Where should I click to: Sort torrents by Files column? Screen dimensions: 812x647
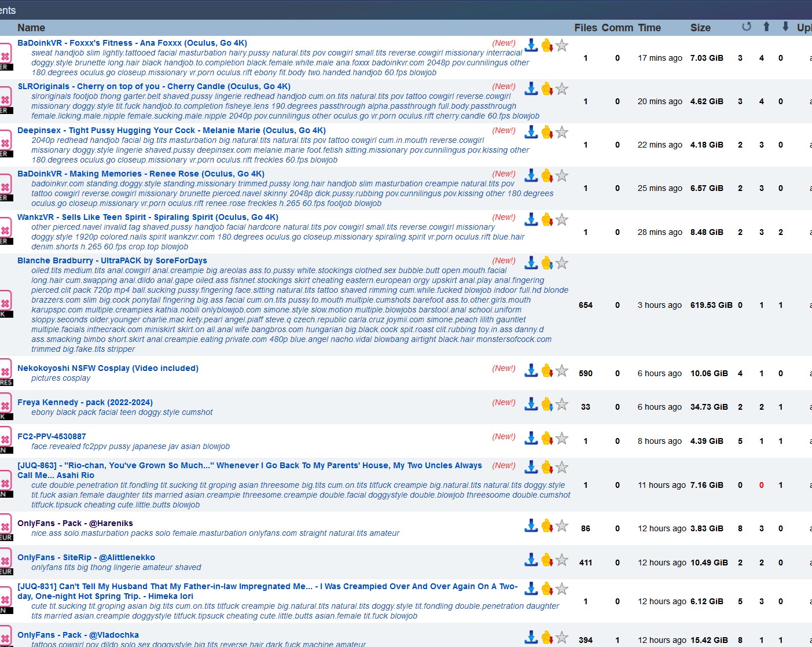tap(586, 28)
